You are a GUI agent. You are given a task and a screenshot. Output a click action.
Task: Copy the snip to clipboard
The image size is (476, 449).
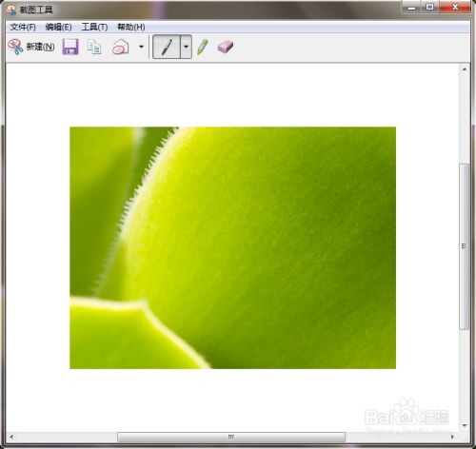click(94, 47)
